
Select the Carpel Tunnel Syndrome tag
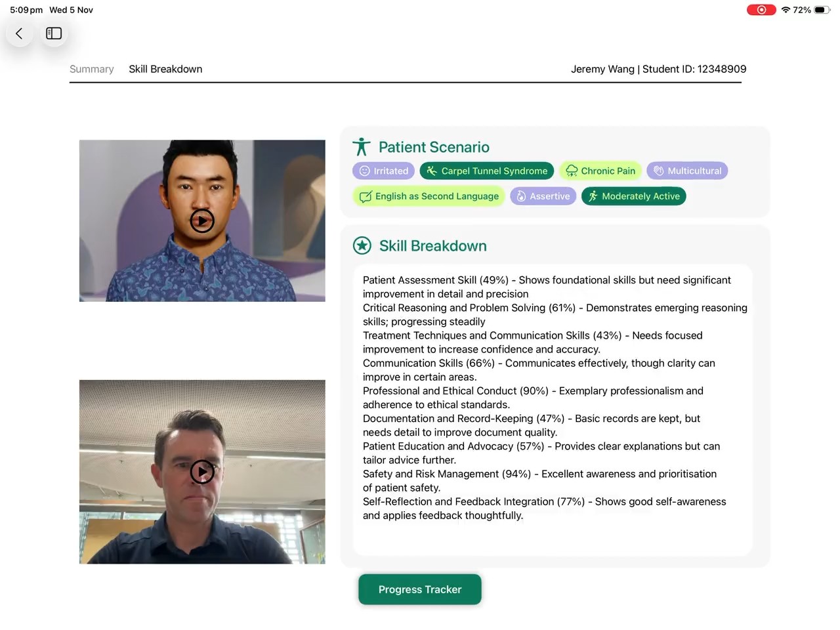(x=487, y=171)
